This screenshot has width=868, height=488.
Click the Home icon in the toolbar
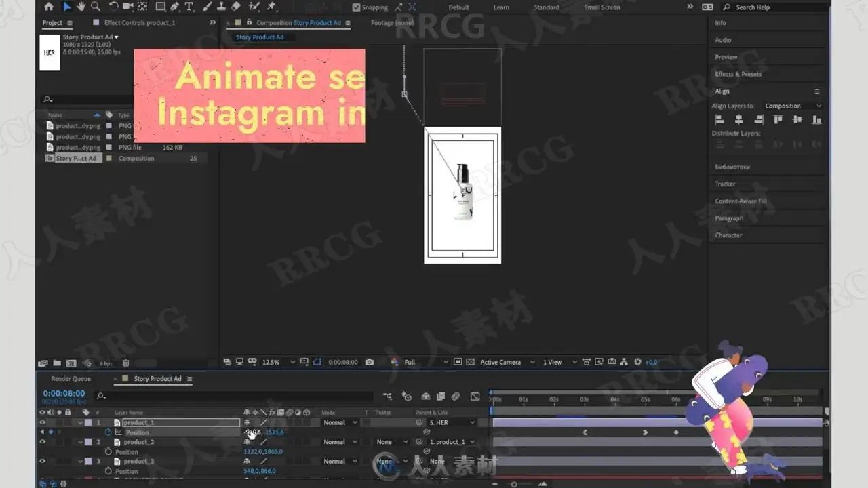[48, 7]
